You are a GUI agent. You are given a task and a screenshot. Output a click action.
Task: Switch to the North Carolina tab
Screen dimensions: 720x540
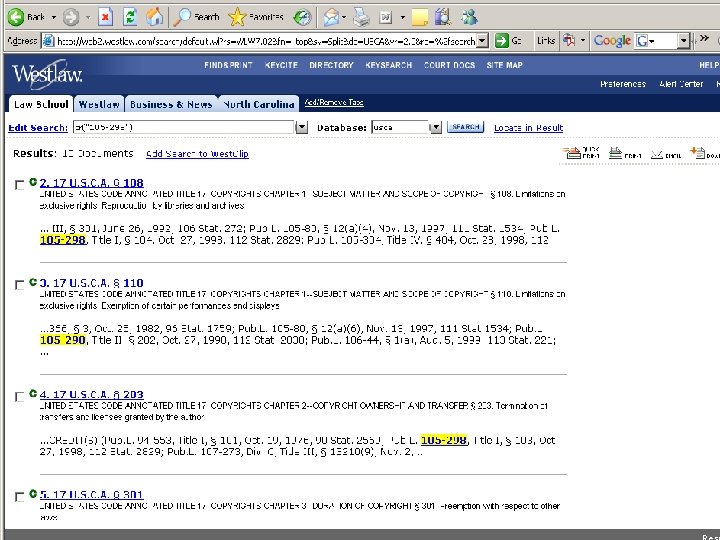tap(259, 104)
